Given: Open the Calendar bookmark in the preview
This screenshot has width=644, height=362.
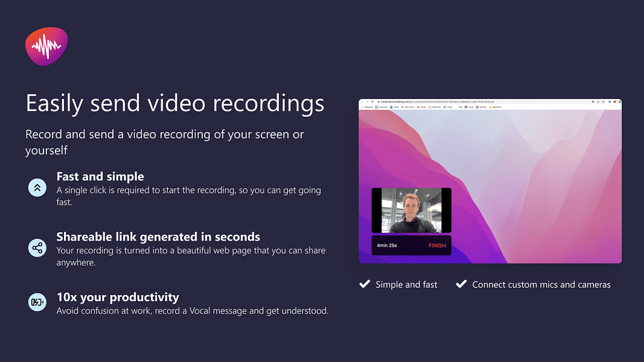Looking at the screenshot, I should [x=381, y=107].
